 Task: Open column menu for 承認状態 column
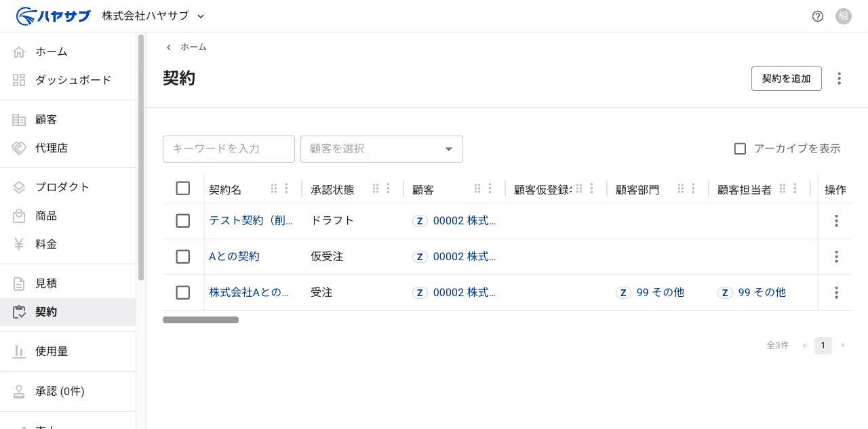click(389, 188)
